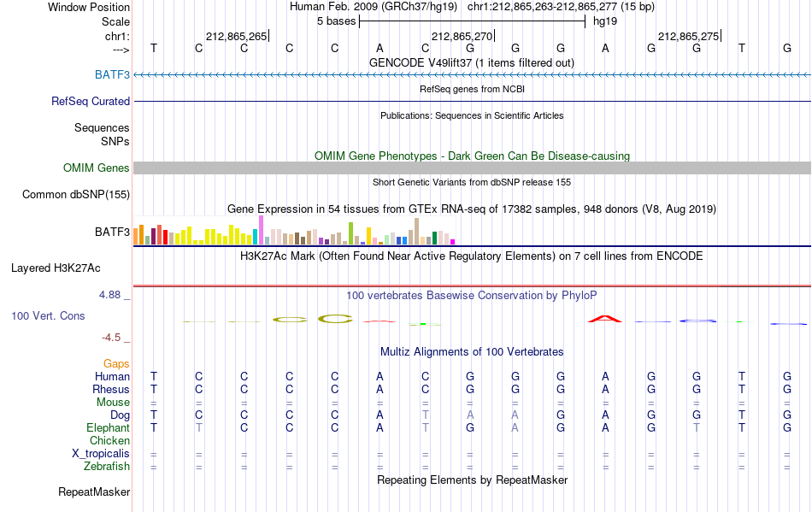Viewport: 812px width, 512px height.
Task: Open the Common dbSNP(155) track label
Action: tap(75, 194)
